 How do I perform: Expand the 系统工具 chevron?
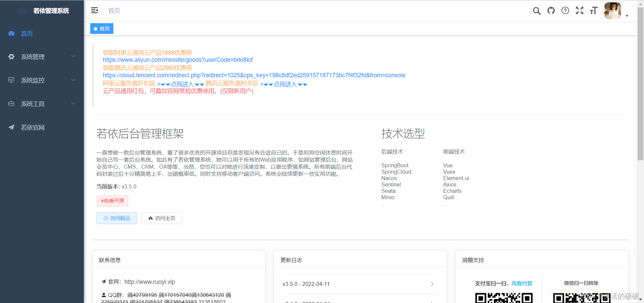[73, 103]
